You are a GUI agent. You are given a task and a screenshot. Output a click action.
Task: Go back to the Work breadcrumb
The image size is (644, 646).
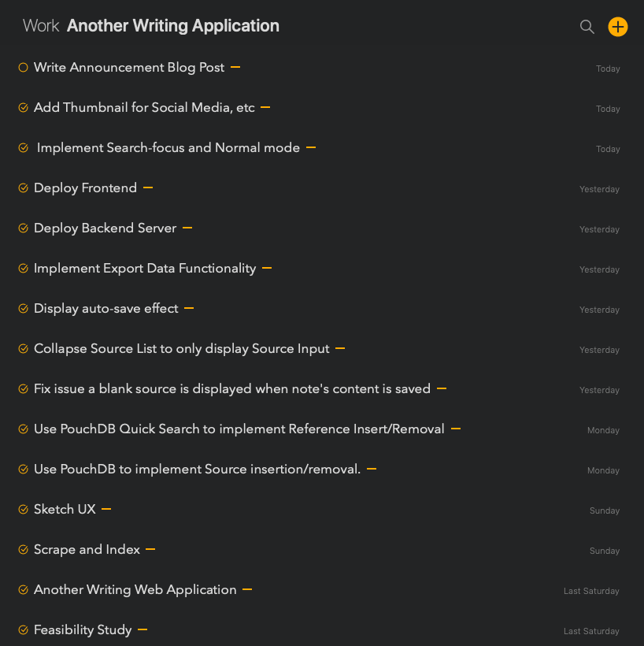click(41, 26)
